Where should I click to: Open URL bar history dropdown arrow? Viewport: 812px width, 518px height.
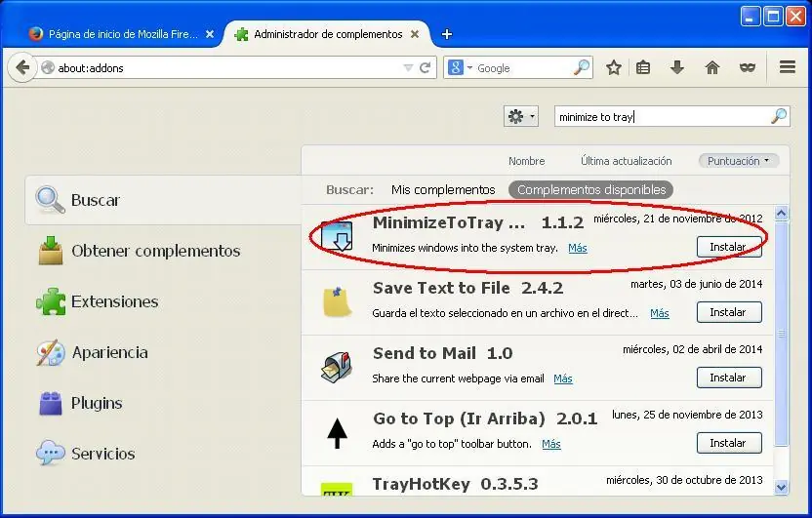408,67
